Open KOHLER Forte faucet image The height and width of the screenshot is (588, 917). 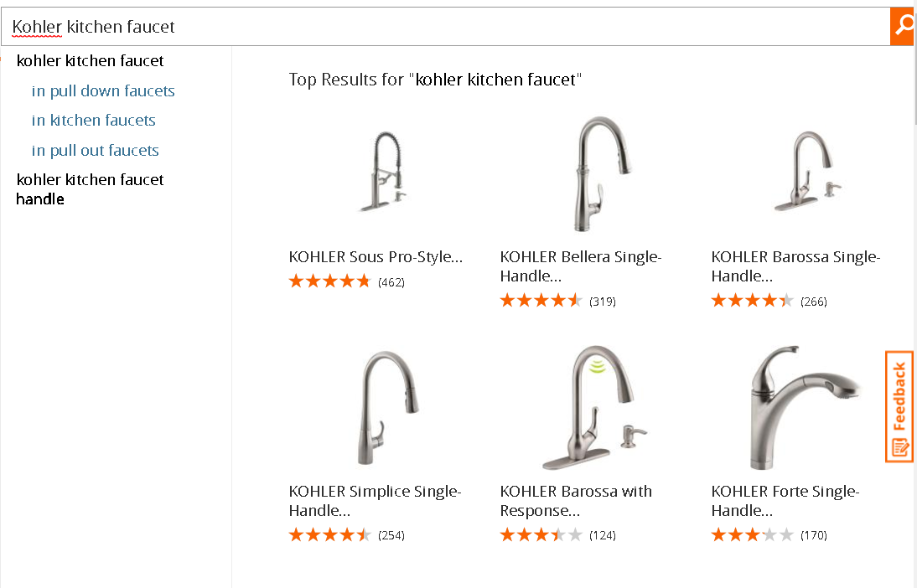[x=804, y=407]
